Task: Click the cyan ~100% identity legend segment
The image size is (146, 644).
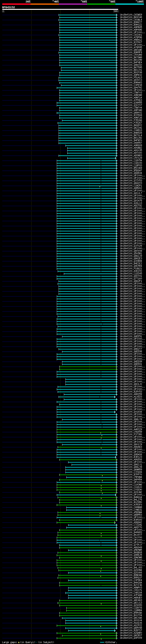Action: [130, 4]
